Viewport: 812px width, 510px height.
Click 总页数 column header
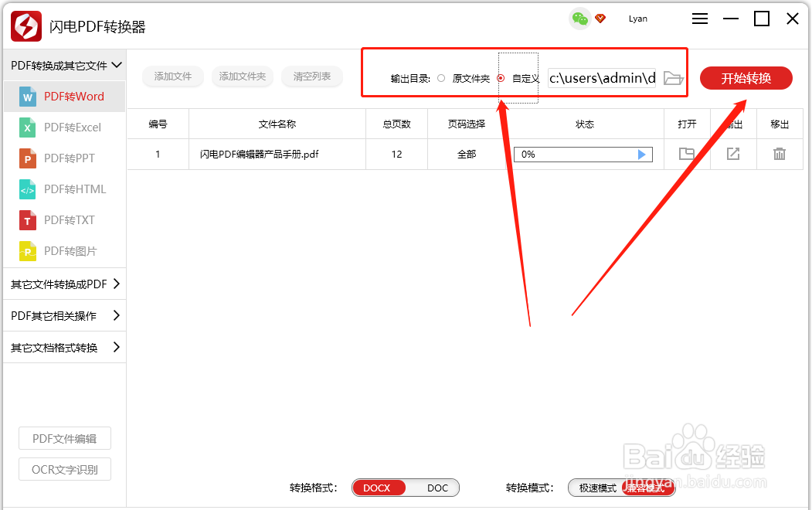[x=396, y=124]
